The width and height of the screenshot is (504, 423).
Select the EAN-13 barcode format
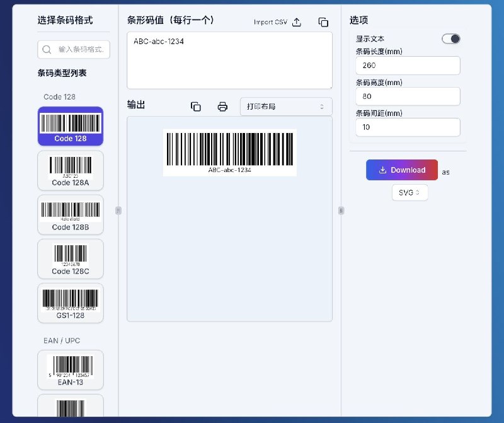tap(71, 370)
